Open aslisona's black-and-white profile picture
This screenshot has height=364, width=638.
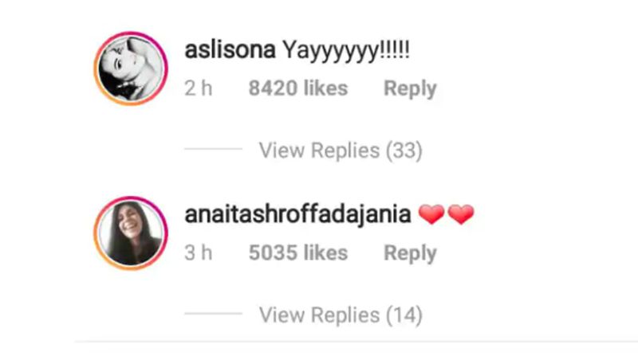tap(131, 68)
